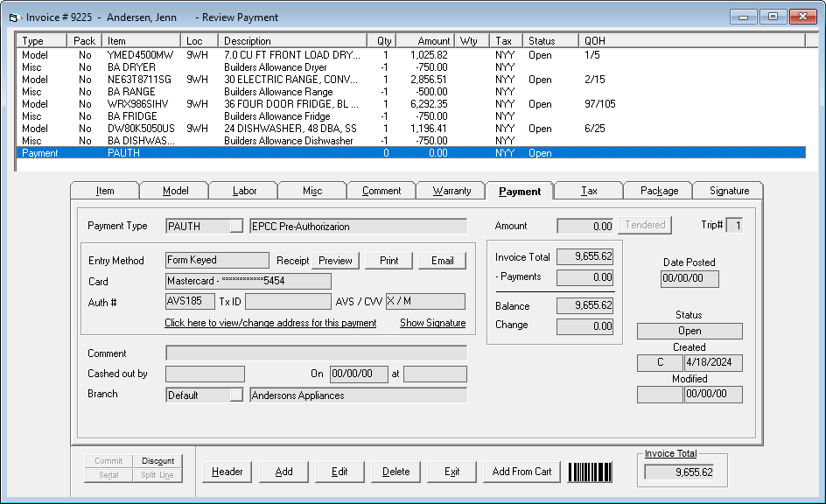Open the Package tab
This screenshot has height=504, width=826.
(x=659, y=191)
